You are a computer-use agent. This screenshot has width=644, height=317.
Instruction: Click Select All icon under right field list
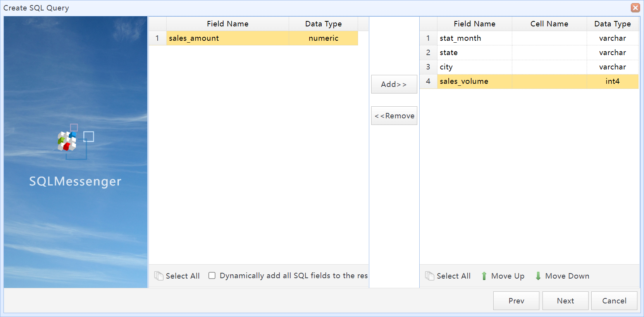429,276
